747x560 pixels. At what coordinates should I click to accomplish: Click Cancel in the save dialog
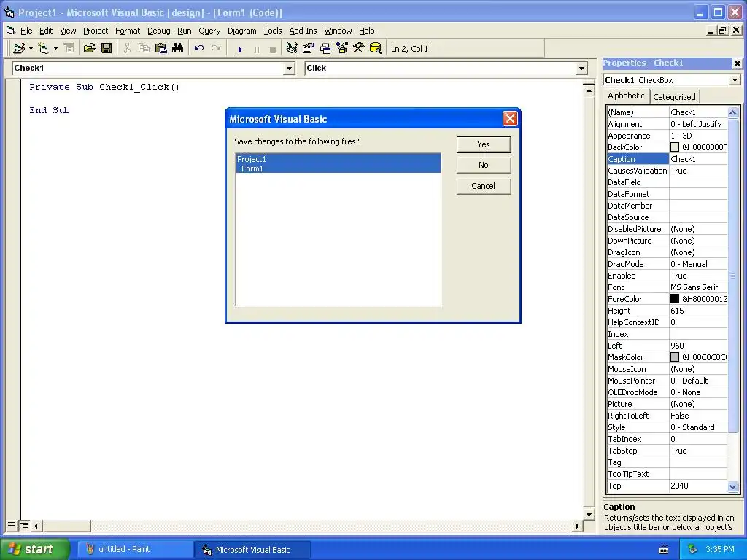point(484,186)
